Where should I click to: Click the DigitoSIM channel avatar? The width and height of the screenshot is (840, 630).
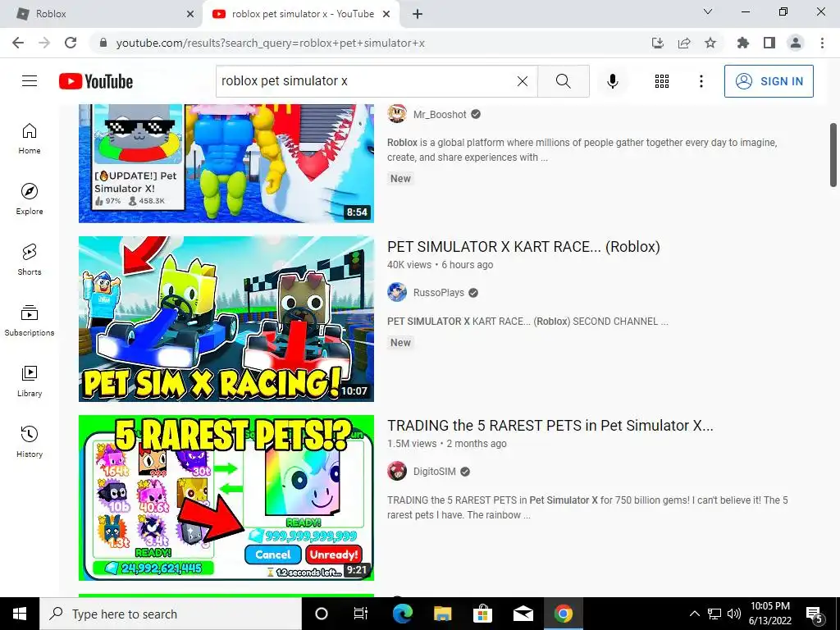pyautogui.click(x=397, y=472)
